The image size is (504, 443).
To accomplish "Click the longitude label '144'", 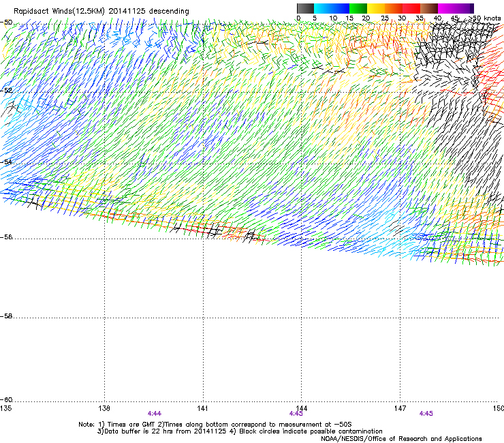I will pos(302,408).
